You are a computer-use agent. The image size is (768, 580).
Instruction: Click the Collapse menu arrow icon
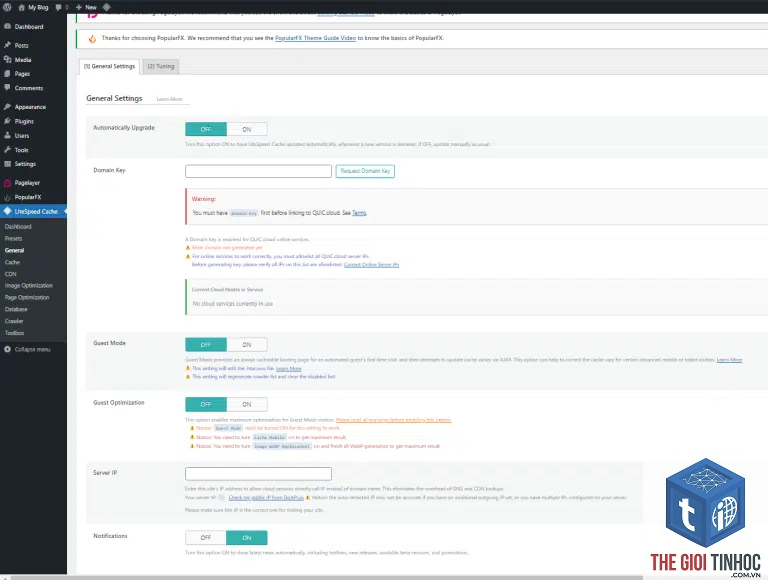coord(7,349)
